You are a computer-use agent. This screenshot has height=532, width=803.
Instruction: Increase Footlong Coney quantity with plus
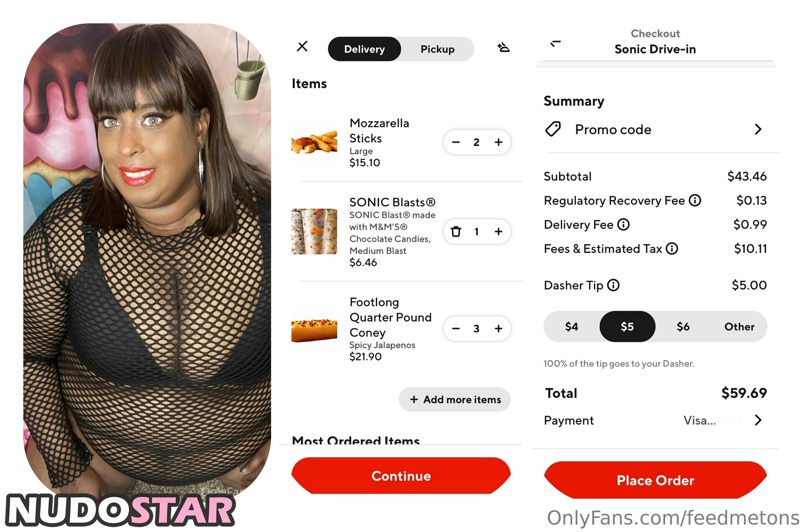[x=499, y=328]
